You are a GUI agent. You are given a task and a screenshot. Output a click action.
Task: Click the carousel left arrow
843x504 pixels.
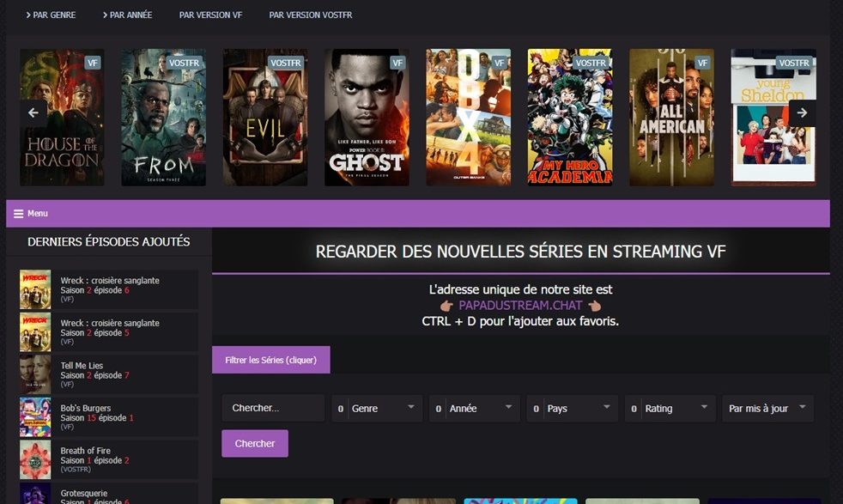click(33, 113)
